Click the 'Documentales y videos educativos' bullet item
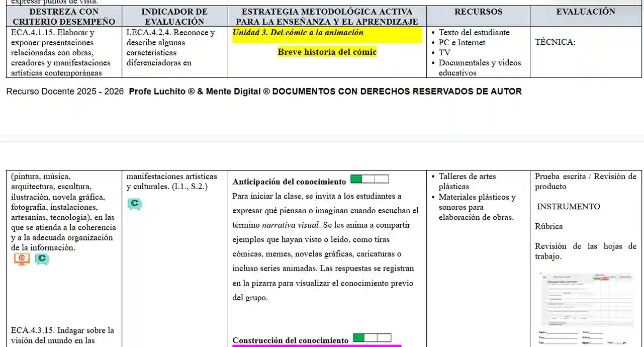 click(x=479, y=67)
